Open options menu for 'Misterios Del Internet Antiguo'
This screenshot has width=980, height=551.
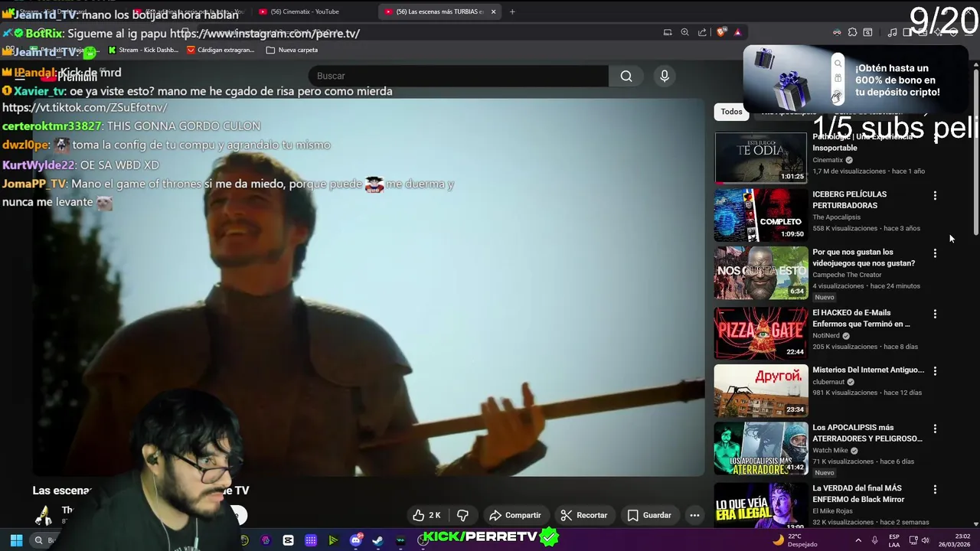[x=935, y=371]
